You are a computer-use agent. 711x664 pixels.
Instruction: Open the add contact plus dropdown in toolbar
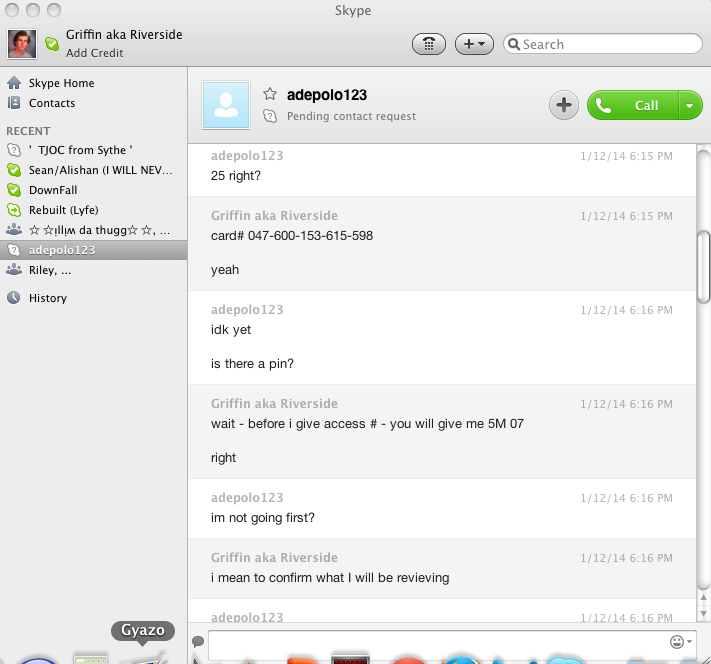tap(474, 44)
